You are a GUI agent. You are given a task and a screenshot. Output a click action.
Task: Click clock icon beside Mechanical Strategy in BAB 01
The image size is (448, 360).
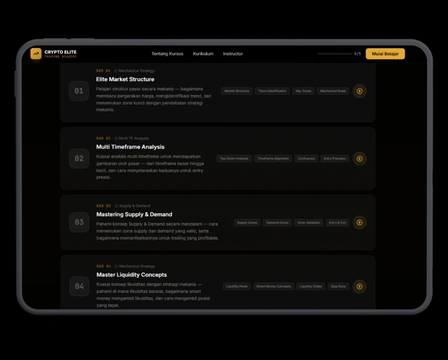[116, 71]
